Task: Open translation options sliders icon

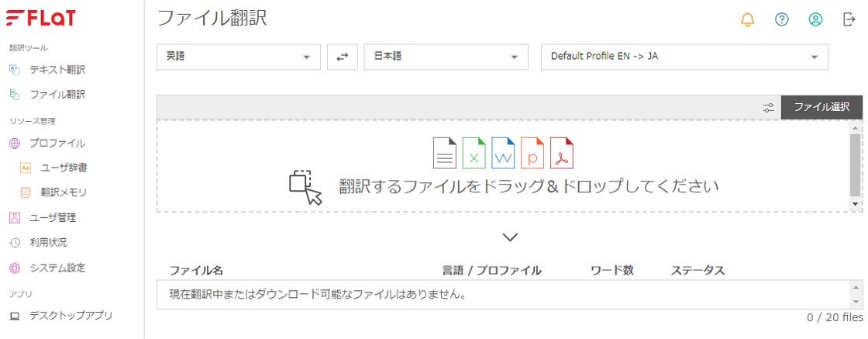Action: click(x=768, y=108)
